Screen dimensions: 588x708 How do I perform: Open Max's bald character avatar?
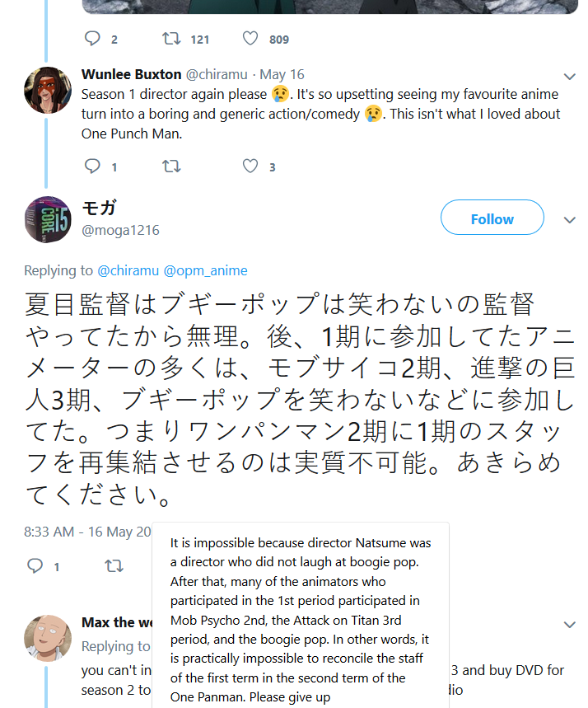coord(47,638)
